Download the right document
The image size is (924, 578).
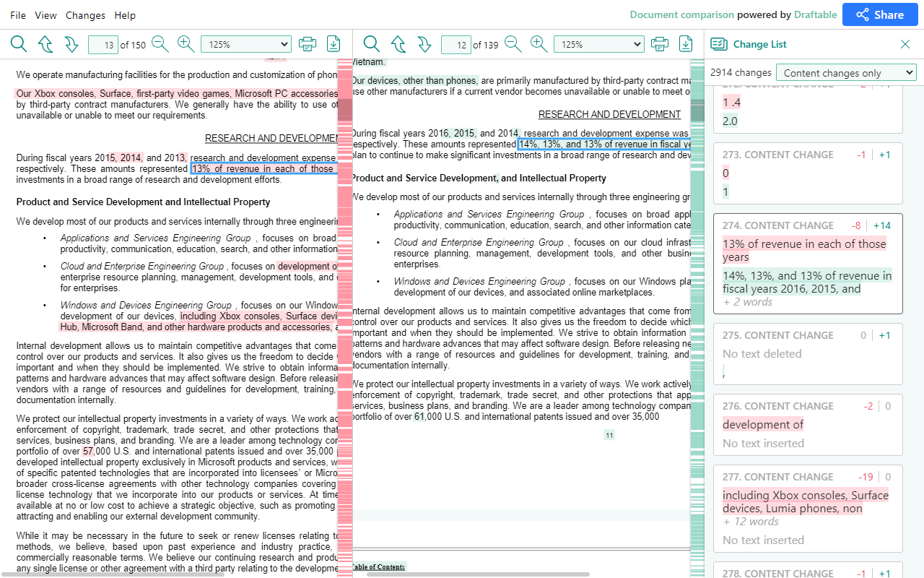687,44
